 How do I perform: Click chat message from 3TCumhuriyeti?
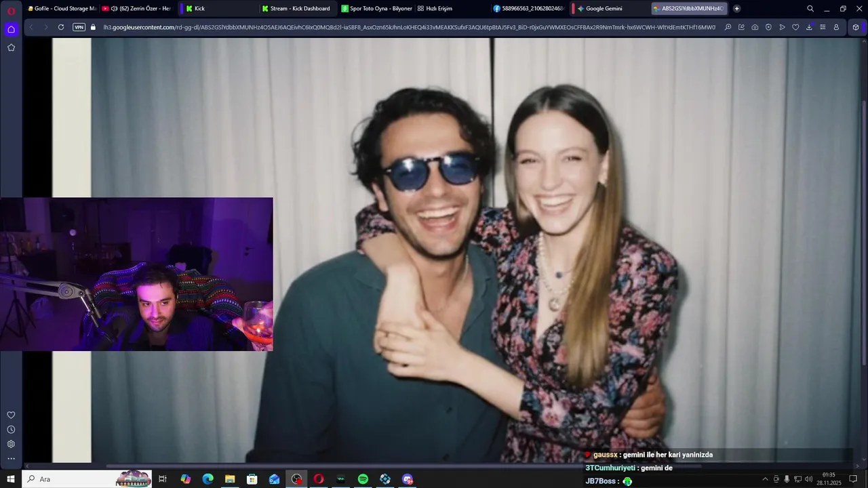pos(629,468)
